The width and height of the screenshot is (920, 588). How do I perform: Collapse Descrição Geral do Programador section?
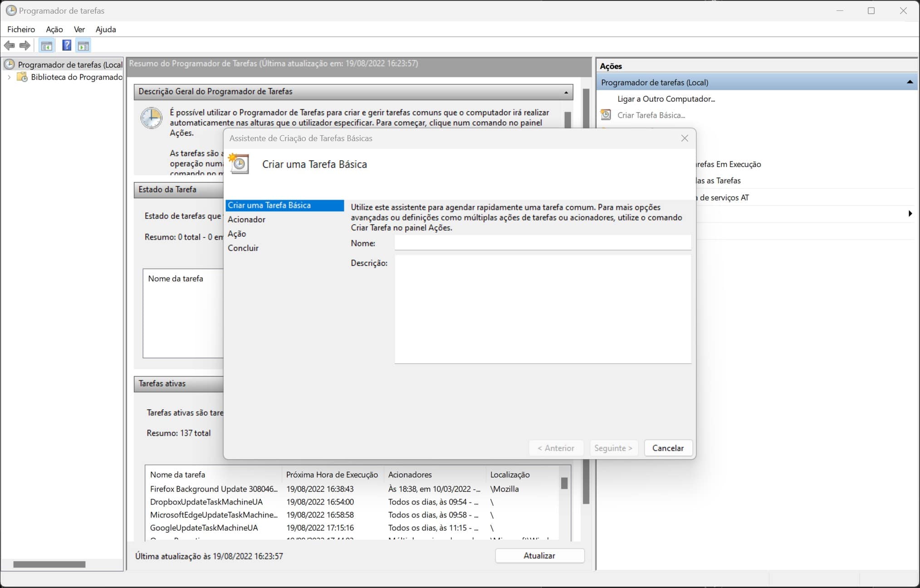click(566, 92)
